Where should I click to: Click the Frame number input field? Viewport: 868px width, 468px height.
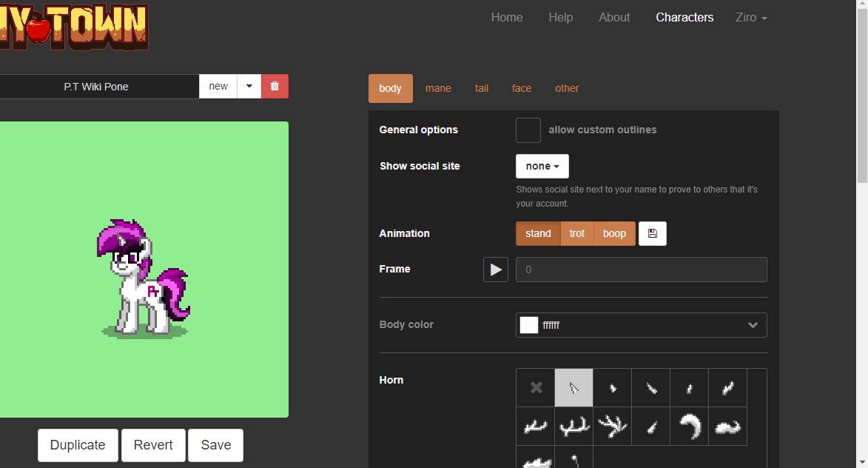coord(642,270)
